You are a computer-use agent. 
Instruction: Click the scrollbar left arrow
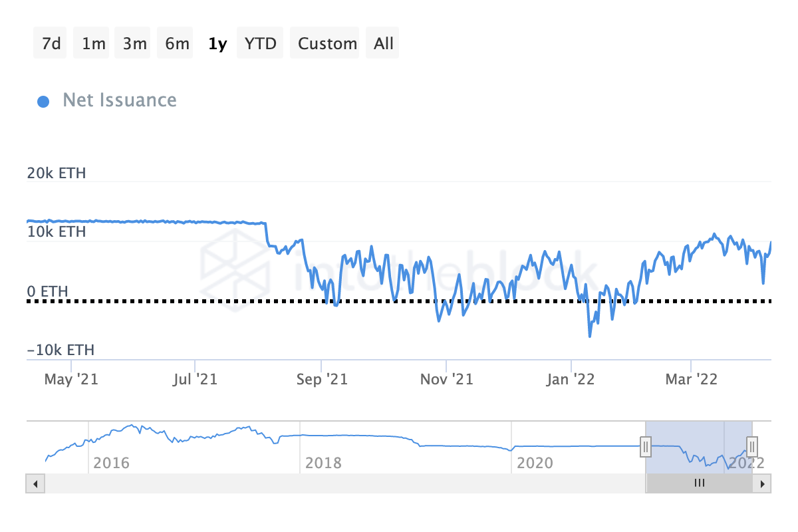click(x=35, y=483)
